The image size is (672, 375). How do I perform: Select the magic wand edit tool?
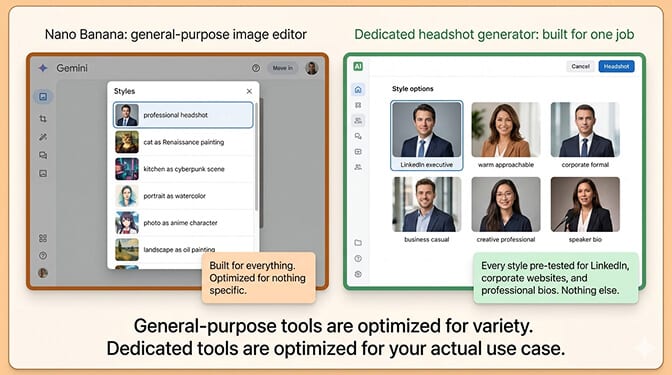click(43, 137)
